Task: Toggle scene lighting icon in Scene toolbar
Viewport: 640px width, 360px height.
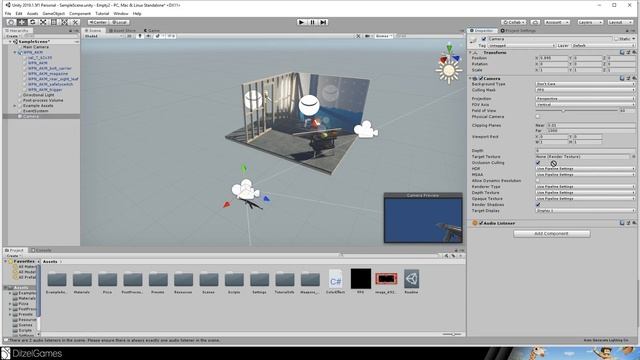Action: [140, 36]
